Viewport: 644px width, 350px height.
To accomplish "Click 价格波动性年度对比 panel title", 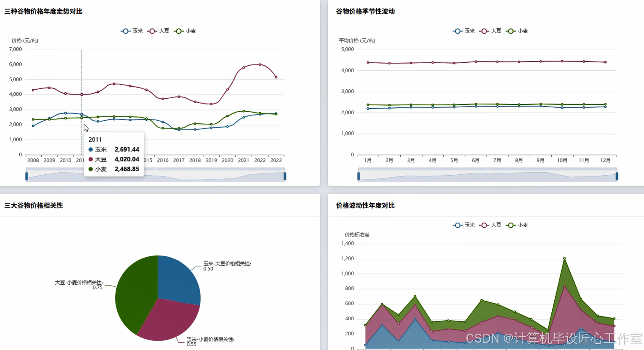I will pos(365,206).
